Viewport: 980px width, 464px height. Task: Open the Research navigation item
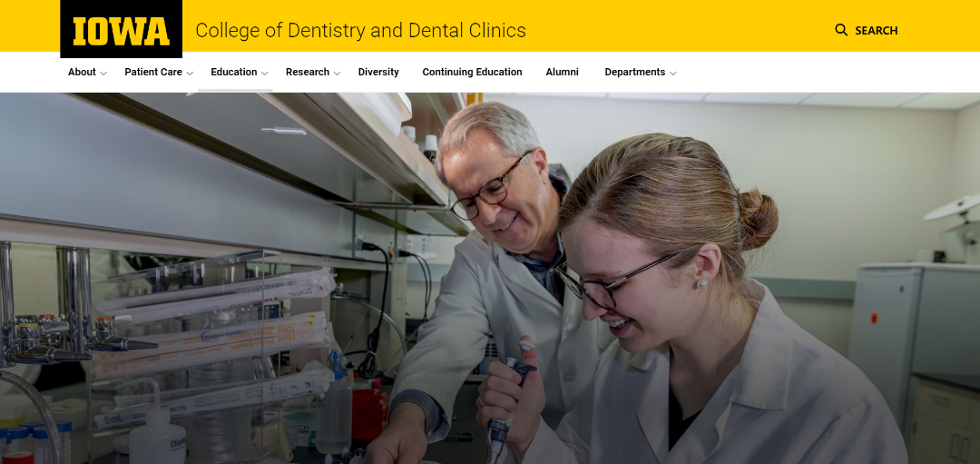pyautogui.click(x=308, y=72)
